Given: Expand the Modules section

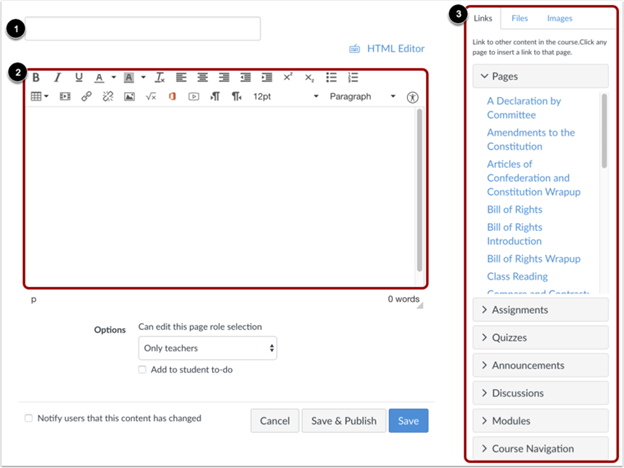Looking at the screenshot, I should (x=540, y=421).
